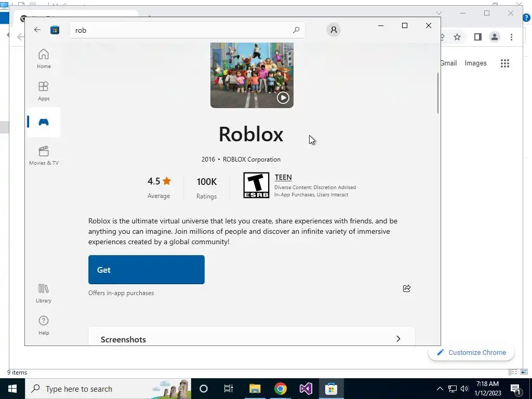Image resolution: width=532 pixels, height=399 pixels.
Task: Open Images link in Chrome window
Action: [x=475, y=63]
